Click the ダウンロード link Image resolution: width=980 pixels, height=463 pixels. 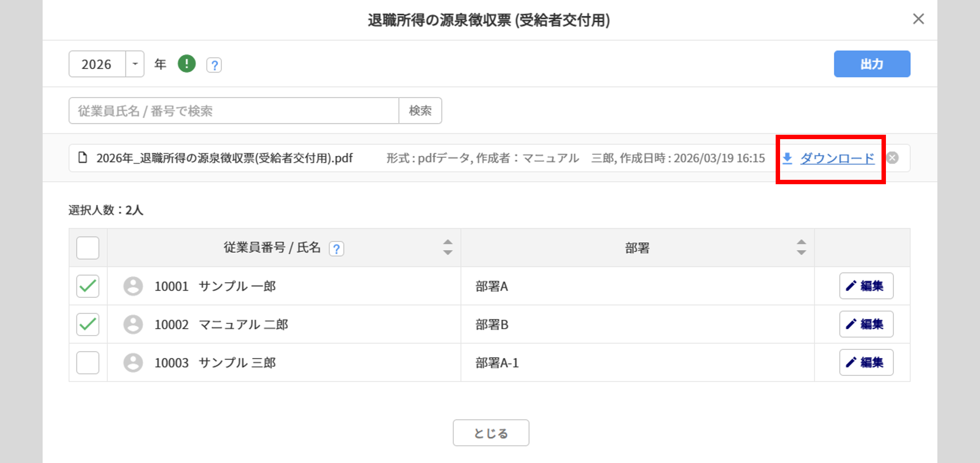(837, 158)
